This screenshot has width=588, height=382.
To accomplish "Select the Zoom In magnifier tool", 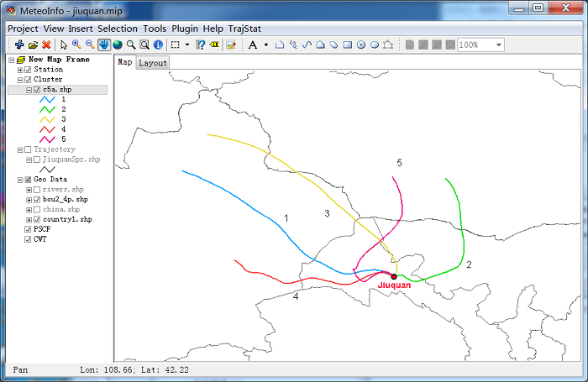I will (76, 44).
